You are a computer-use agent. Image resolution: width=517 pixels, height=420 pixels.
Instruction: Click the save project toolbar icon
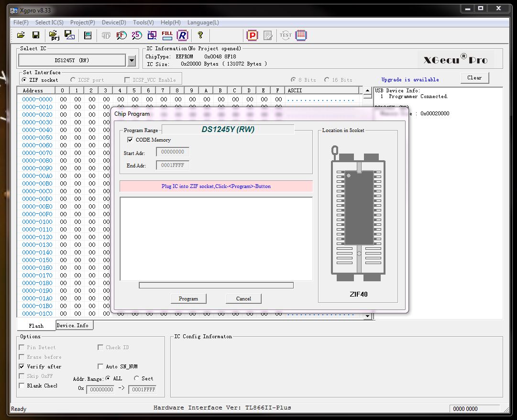[69, 35]
